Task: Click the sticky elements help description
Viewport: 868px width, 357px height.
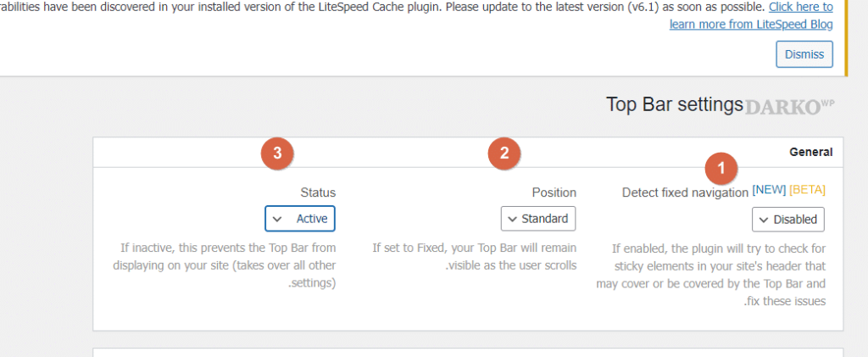Action: 719,275
